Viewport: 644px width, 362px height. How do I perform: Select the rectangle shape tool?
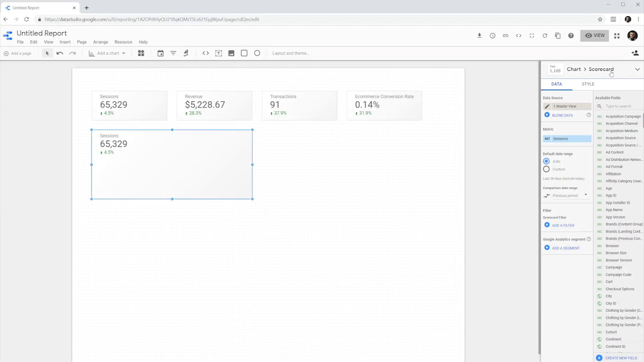pyautogui.click(x=244, y=53)
